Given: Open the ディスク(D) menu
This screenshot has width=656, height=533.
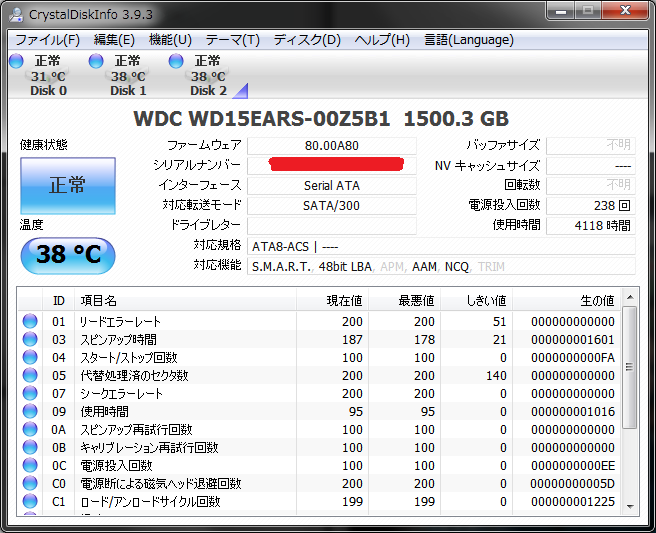Looking at the screenshot, I should pos(307,40).
